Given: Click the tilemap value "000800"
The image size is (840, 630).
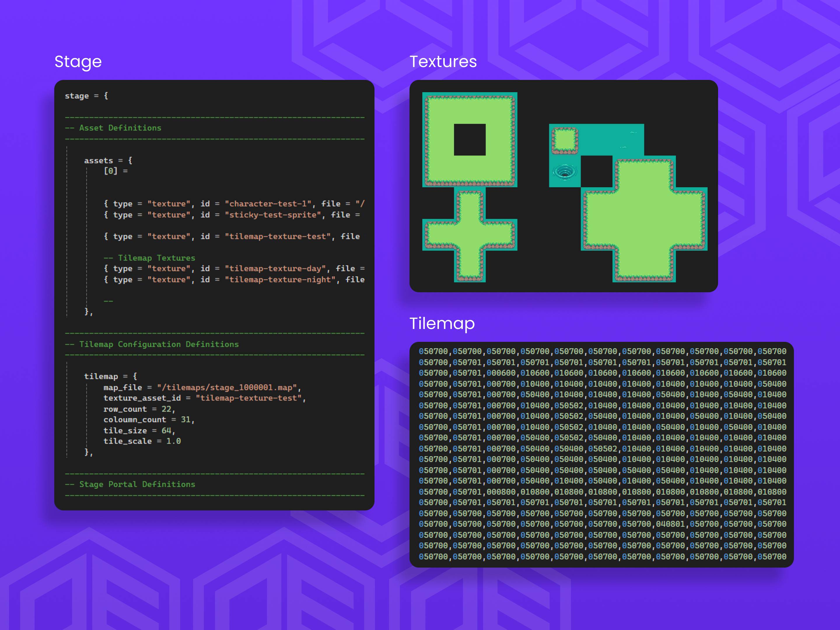Looking at the screenshot, I should pos(501,492).
